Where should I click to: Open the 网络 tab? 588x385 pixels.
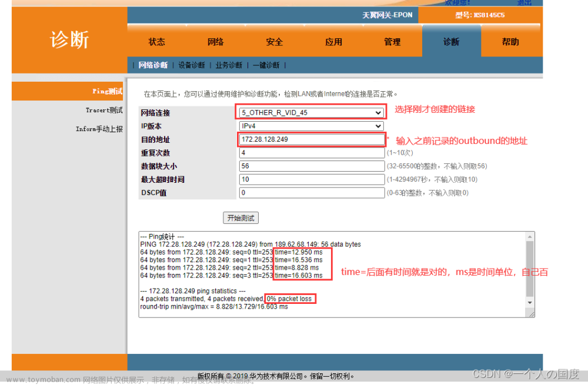(x=216, y=42)
